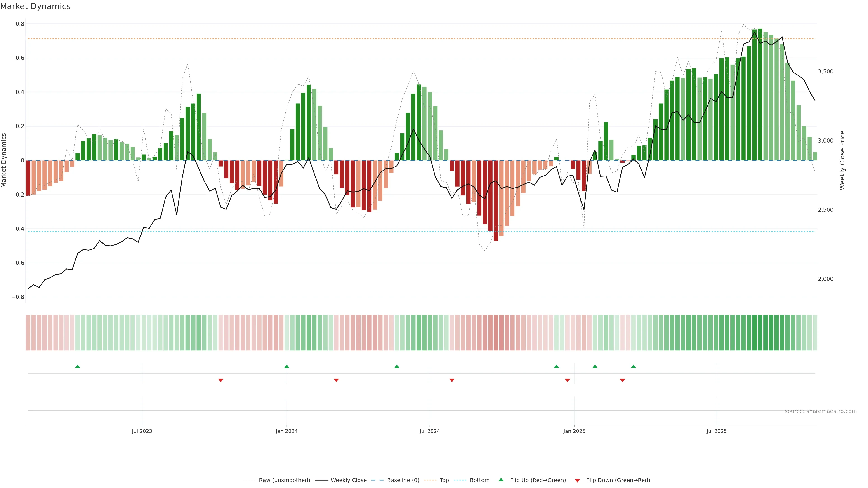Screen dimensions: 868x488
Task: Click the Jan 2025 x-axis label
Action: pyautogui.click(x=574, y=431)
